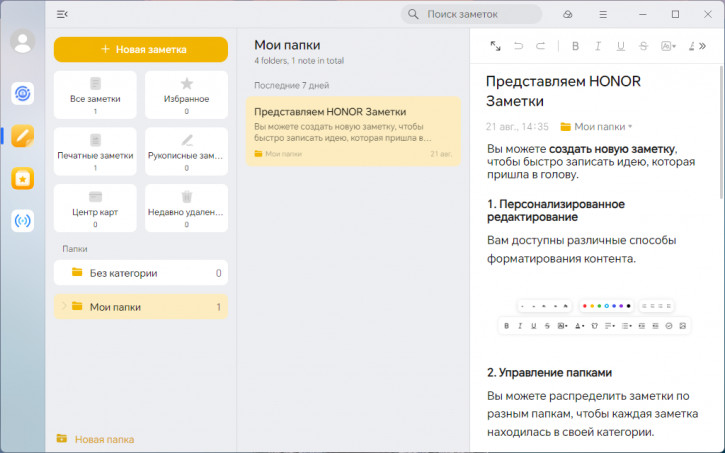Open the Центр карт tile
Viewport: 725px width, 453px height.
(95, 208)
